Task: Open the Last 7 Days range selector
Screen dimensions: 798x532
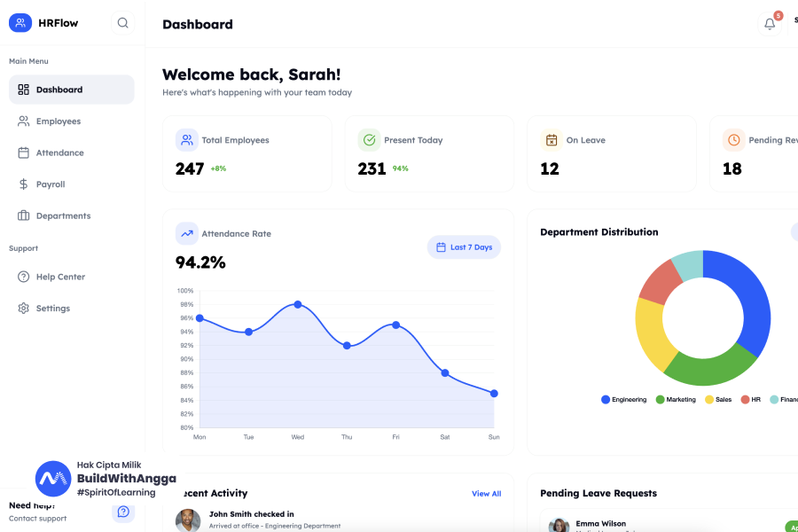Action: [x=464, y=247]
